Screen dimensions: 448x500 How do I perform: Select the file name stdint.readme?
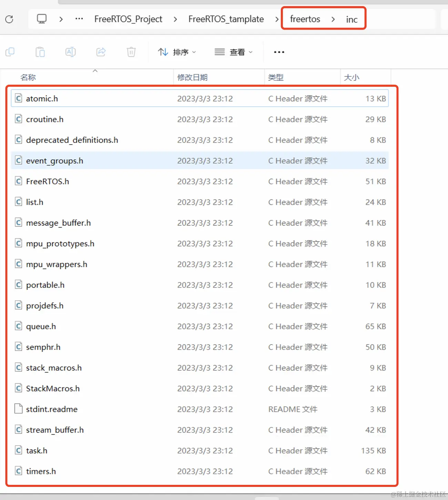52,409
